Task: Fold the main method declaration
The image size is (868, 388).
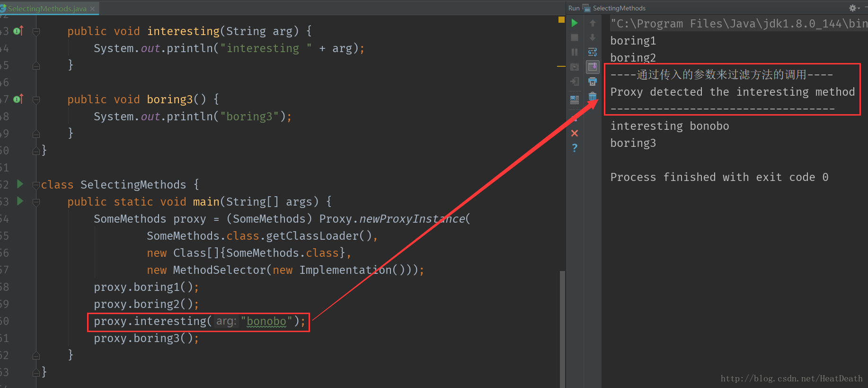Action: [x=36, y=202]
